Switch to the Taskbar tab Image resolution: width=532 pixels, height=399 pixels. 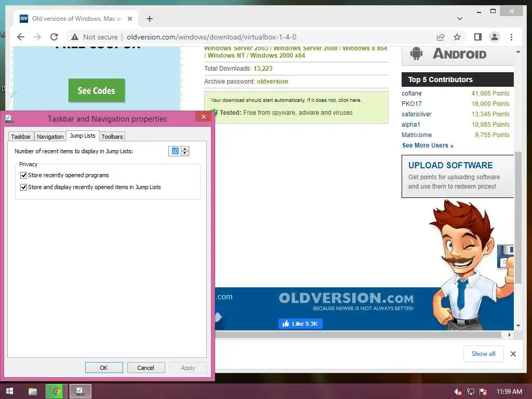(x=21, y=137)
